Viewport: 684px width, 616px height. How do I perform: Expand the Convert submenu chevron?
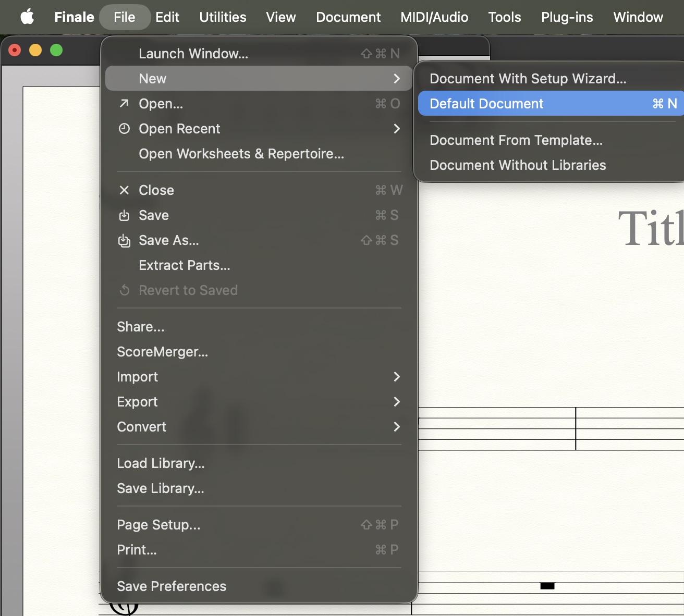pos(397,427)
